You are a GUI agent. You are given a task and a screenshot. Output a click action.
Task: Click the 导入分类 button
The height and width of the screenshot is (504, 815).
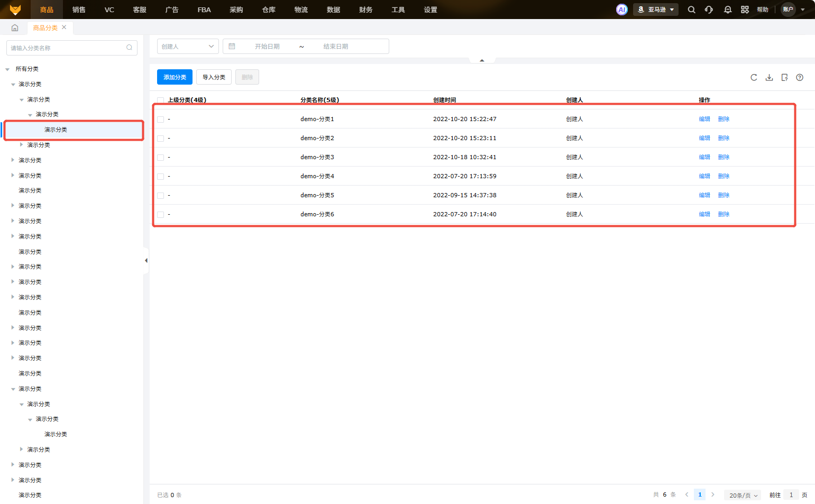[214, 77]
